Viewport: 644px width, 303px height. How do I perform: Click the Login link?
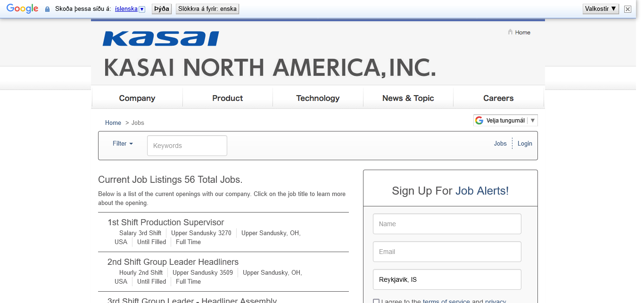(x=525, y=144)
